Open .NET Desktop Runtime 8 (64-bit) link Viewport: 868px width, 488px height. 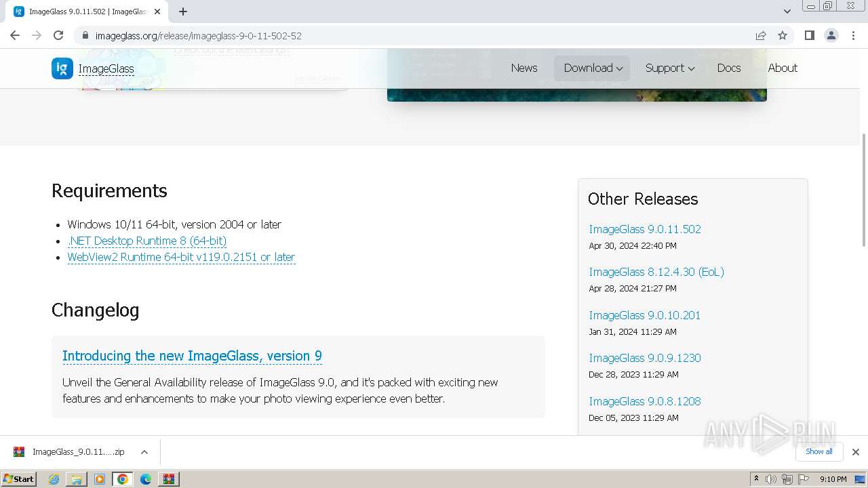(147, 241)
